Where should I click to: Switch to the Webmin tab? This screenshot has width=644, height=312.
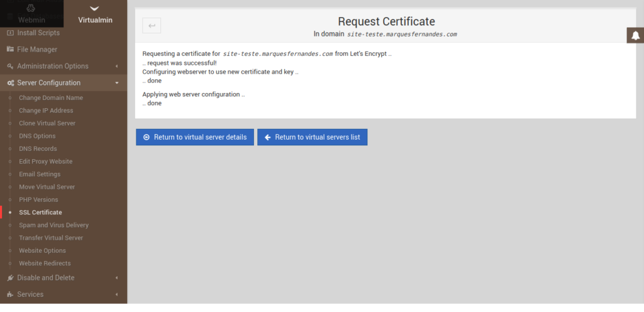tap(31, 14)
